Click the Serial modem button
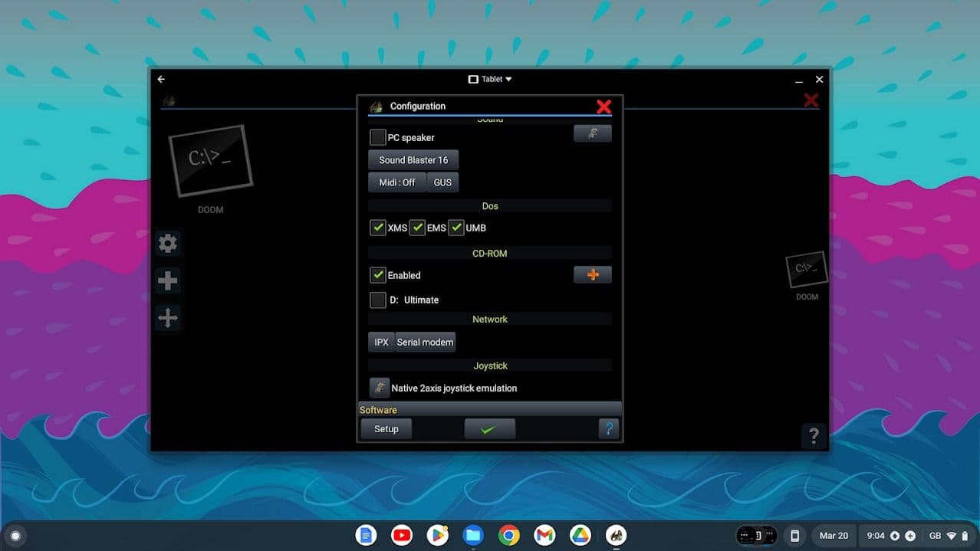This screenshot has height=551, width=980. 425,342
